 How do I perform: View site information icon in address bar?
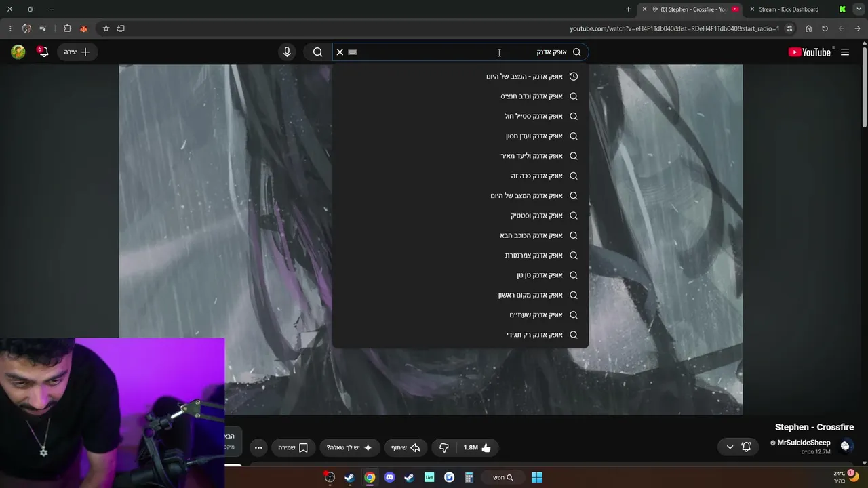coord(789,28)
